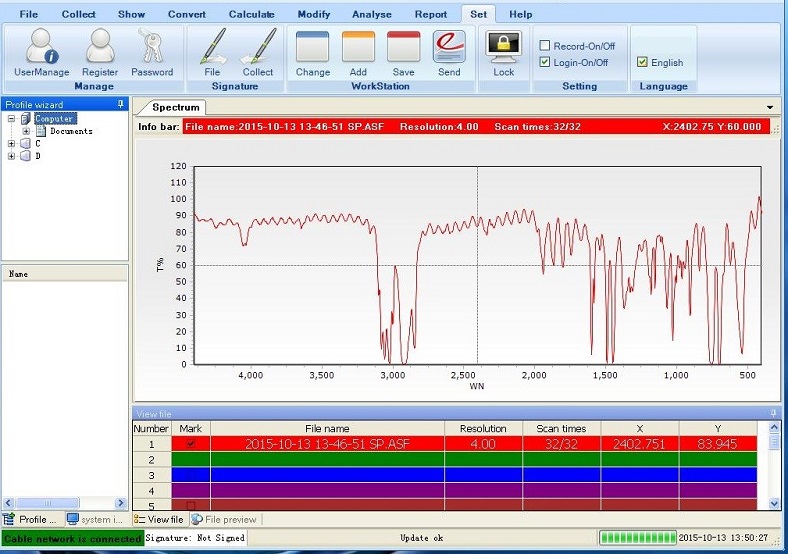
Task: Switch to the File preview tab
Action: click(x=224, y=519)
